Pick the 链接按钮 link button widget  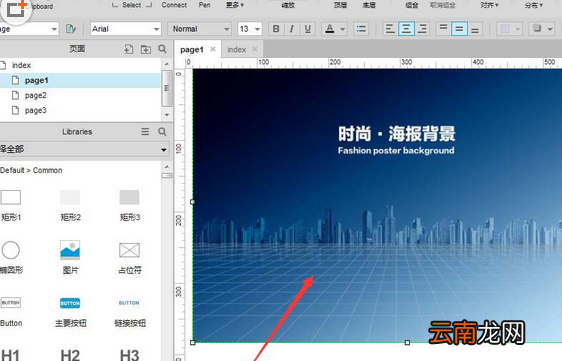click(x=130, y=312)
